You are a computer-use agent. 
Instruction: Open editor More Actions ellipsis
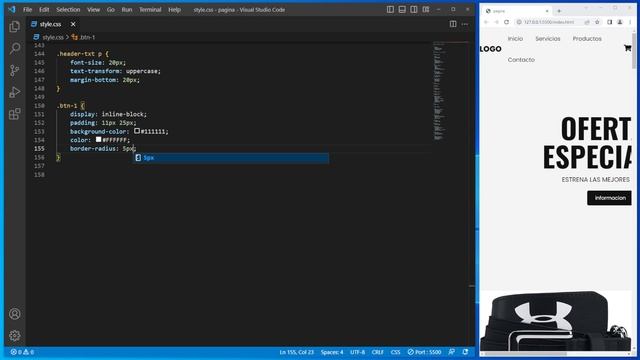465,24
